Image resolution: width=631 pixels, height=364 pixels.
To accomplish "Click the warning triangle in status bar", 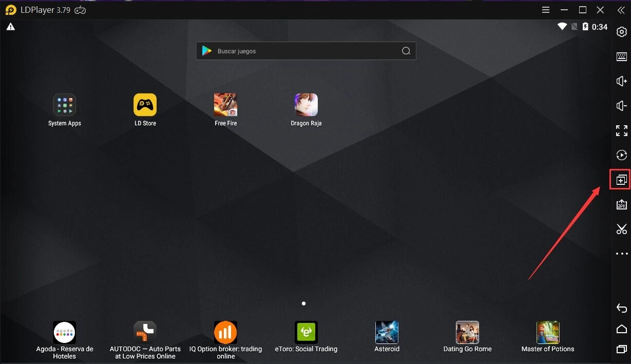I will click(10, 27).
